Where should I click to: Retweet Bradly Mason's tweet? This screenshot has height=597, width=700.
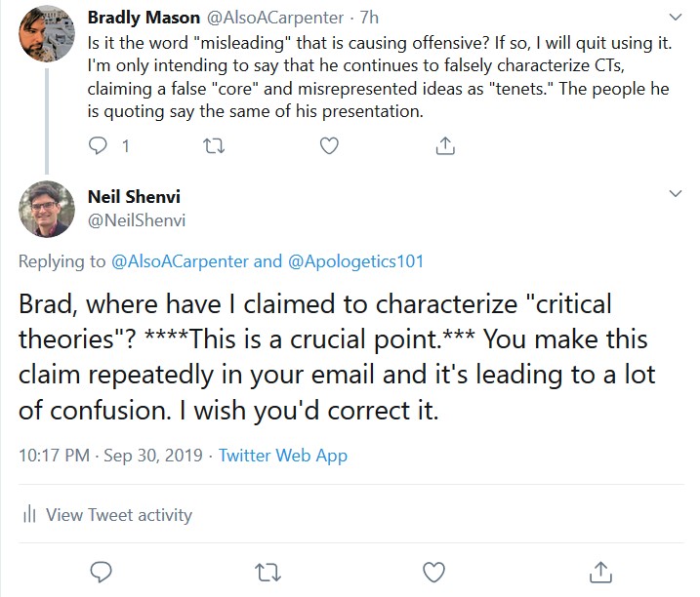(x=212, y=145)
